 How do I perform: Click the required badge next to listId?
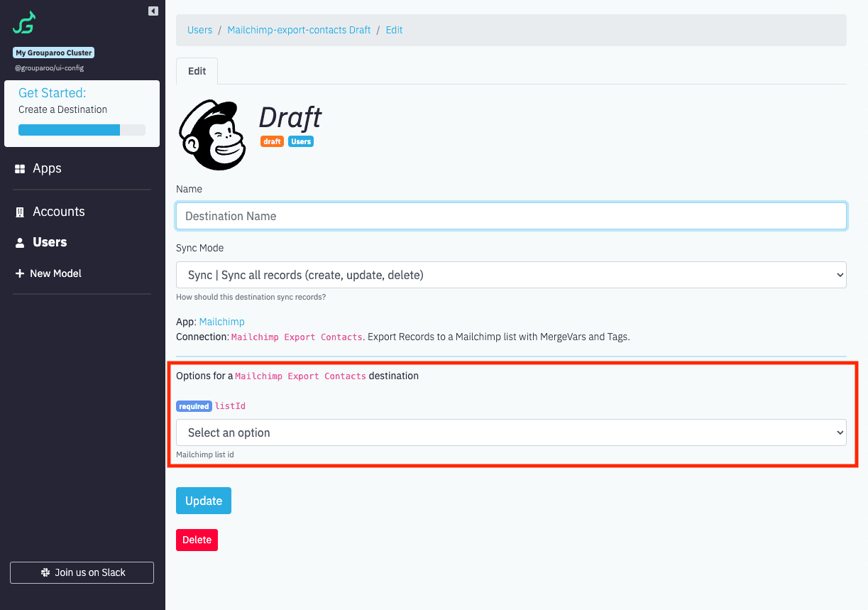[x=194, y=406]
